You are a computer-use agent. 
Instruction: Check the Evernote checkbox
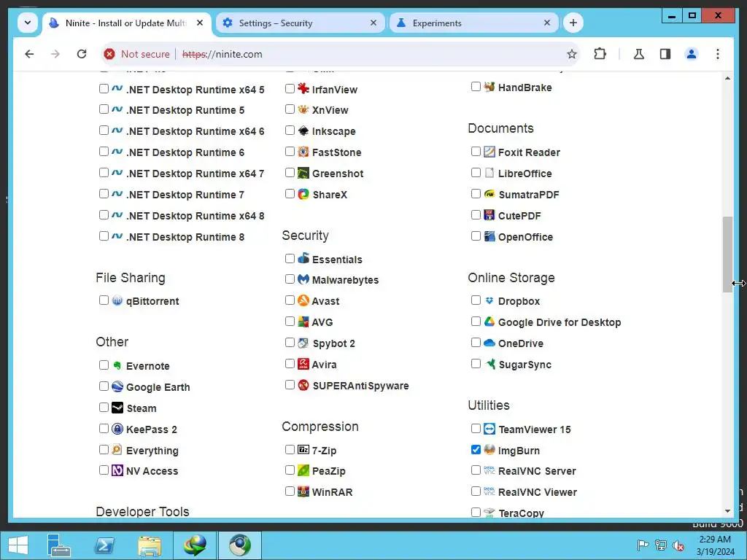tap(104, 365)
